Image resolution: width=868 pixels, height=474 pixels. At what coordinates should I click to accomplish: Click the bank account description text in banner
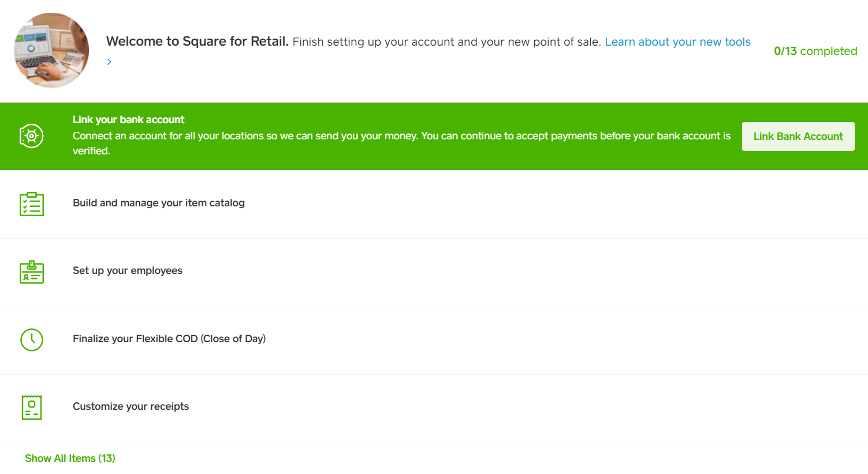click(401, 136)
